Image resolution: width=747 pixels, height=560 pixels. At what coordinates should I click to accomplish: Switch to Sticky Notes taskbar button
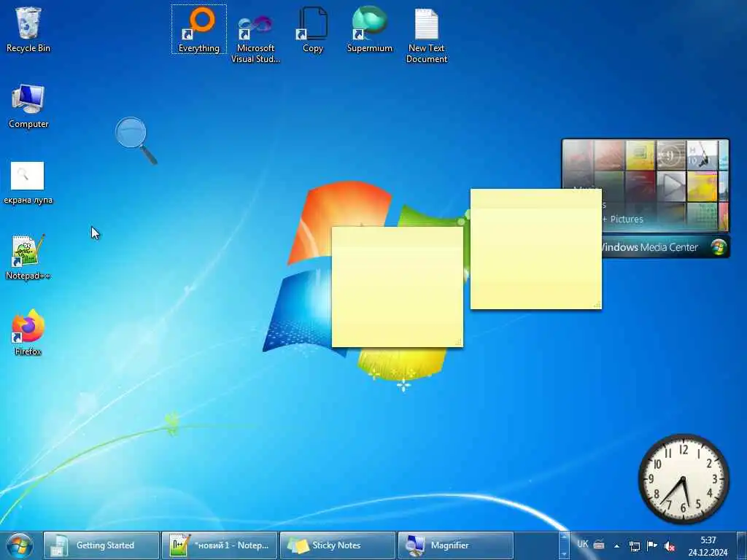point(337,545)
